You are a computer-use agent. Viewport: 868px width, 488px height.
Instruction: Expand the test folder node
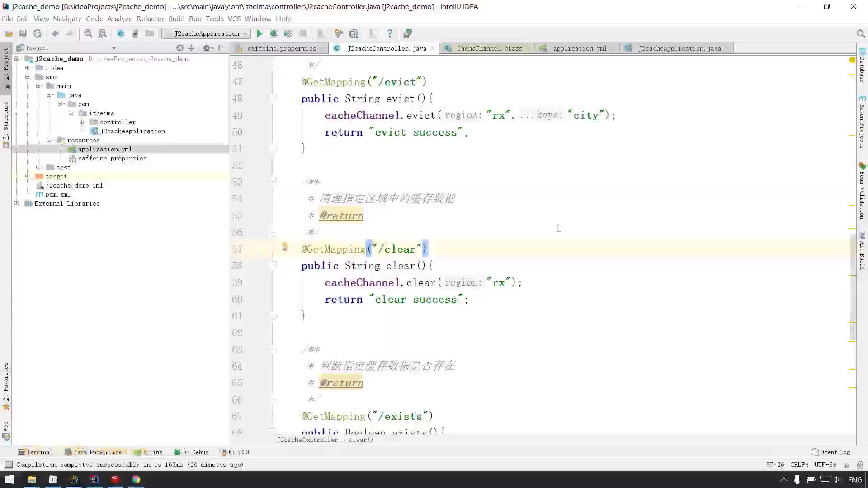(38, 167)
